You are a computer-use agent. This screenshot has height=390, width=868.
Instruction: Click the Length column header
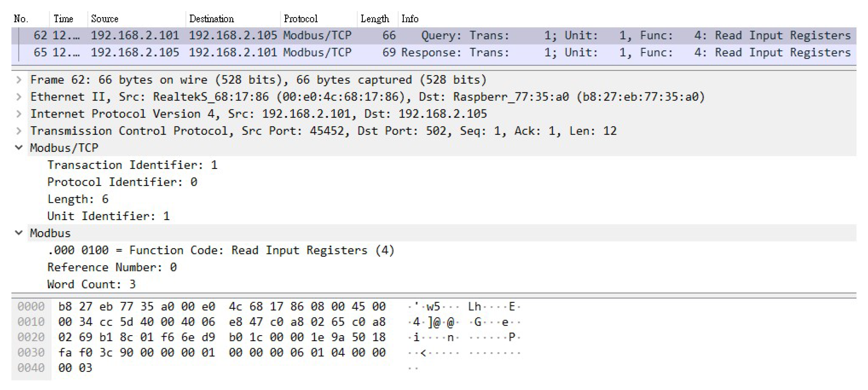pyautogui.click(x=375, y=19)
